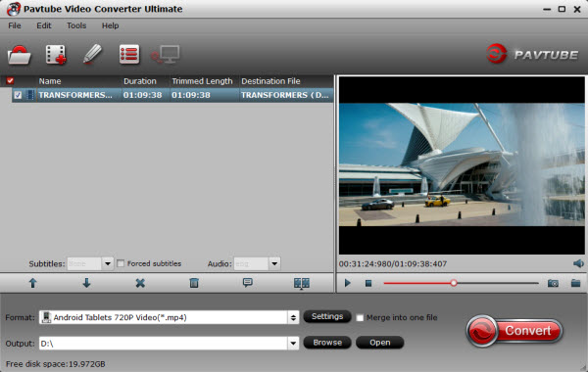This screenshot has width=588, height=372.
Task: Expand the Audio track dropdown
Action: [x=274, y=263]
